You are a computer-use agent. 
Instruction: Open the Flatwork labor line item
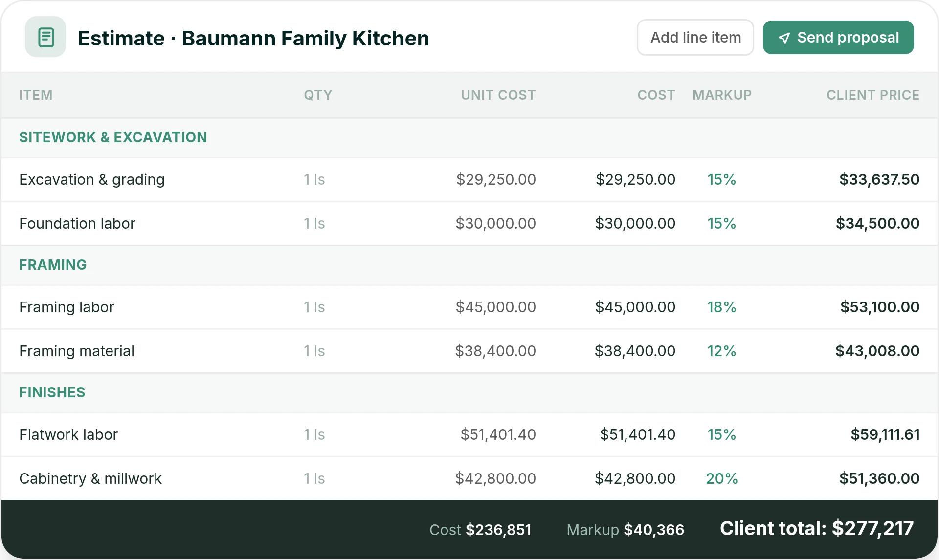point(469,434)
